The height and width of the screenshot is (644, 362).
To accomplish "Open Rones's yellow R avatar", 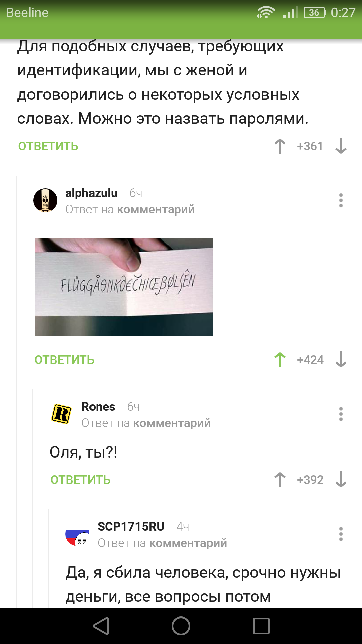I will [x=61, y=414].
